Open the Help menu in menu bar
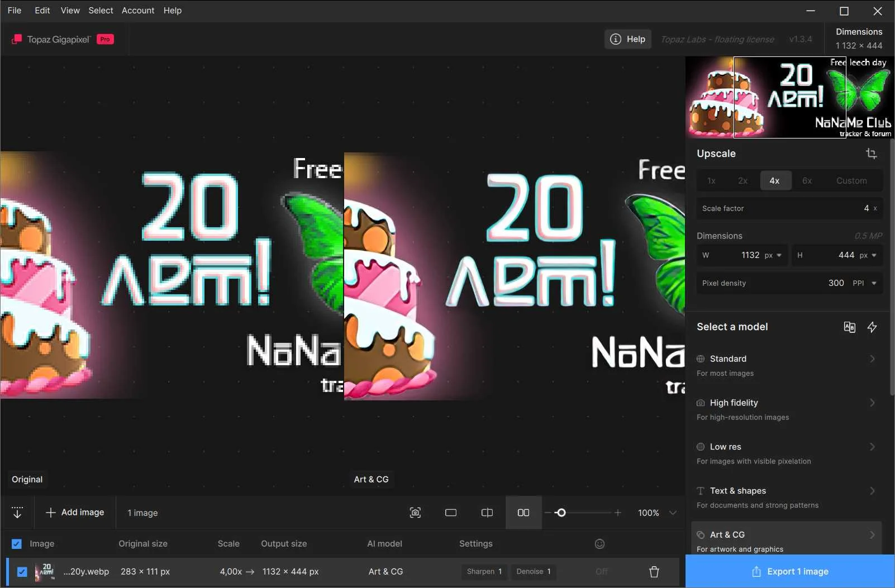Image resolution: width=895 pixels, height=588 pixels. pyautogui.click(x=173, y=11)
